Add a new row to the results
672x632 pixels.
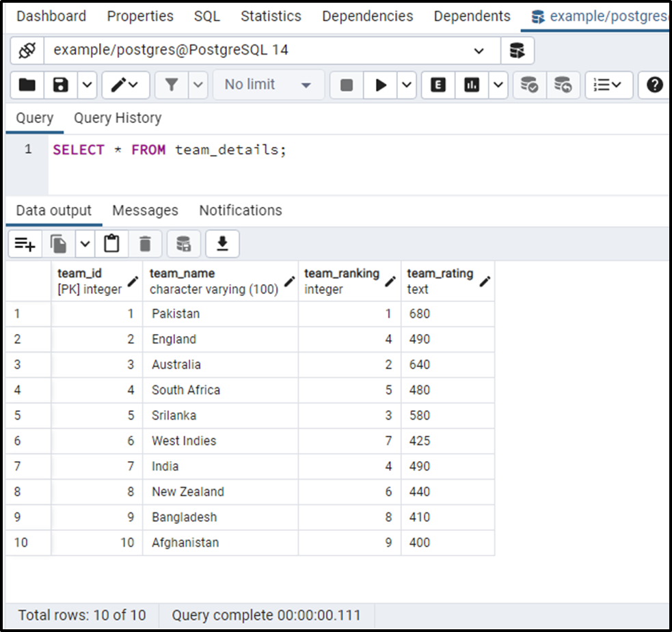coord(25,243)
